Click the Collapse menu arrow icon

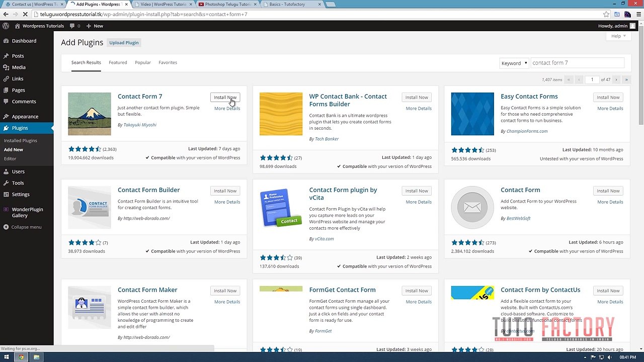point(6,227)
